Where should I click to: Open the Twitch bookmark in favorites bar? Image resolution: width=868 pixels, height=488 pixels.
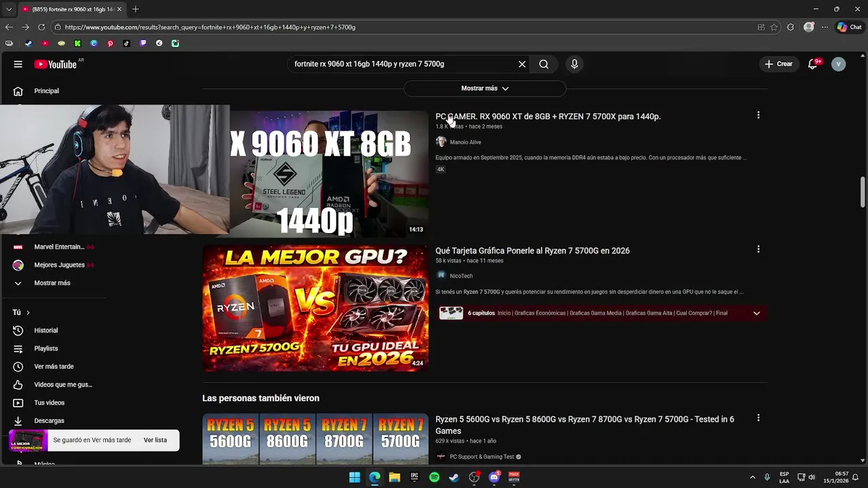[x=143, y=43]
